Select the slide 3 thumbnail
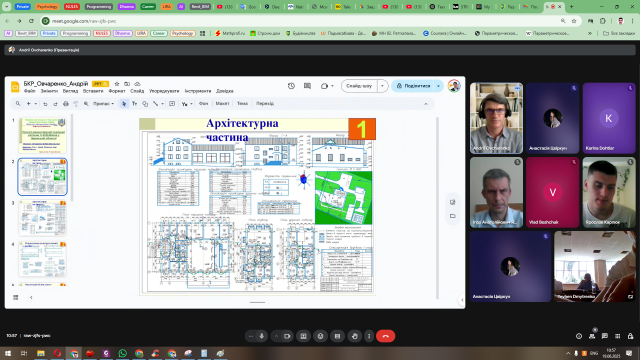 [x=42, y=218]
